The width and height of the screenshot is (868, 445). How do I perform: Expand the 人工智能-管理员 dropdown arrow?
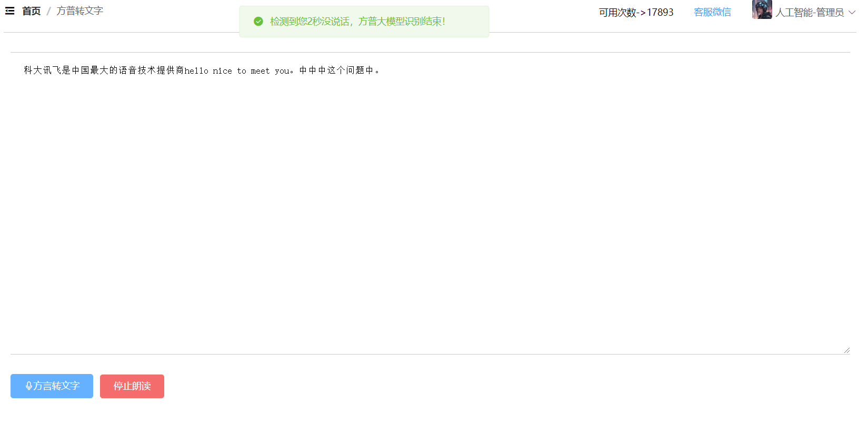point(852,13)
